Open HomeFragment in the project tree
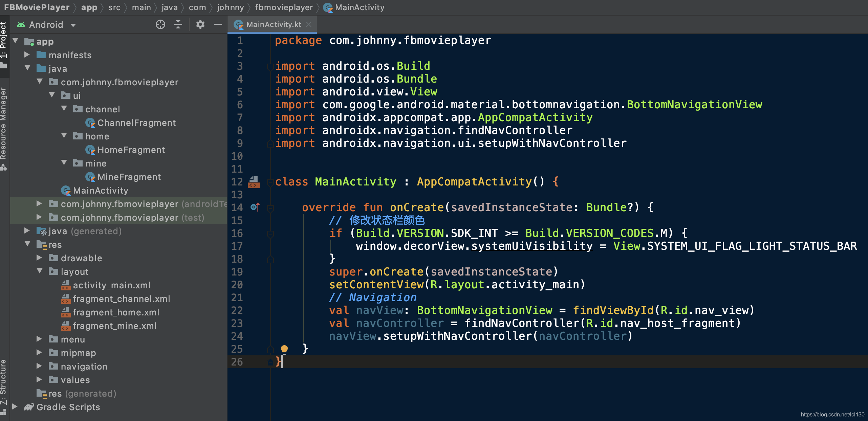Viewport: 868px width, 421px height. point(131,150)
